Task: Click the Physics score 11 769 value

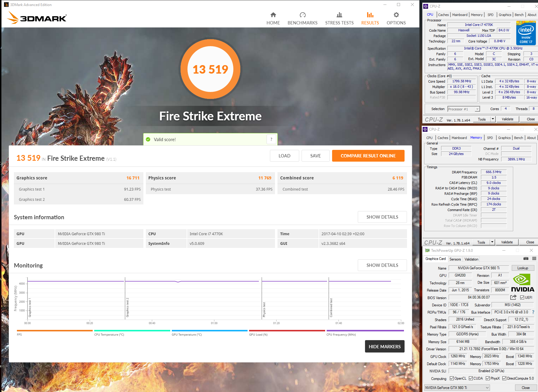Action: tap(265, 178)
